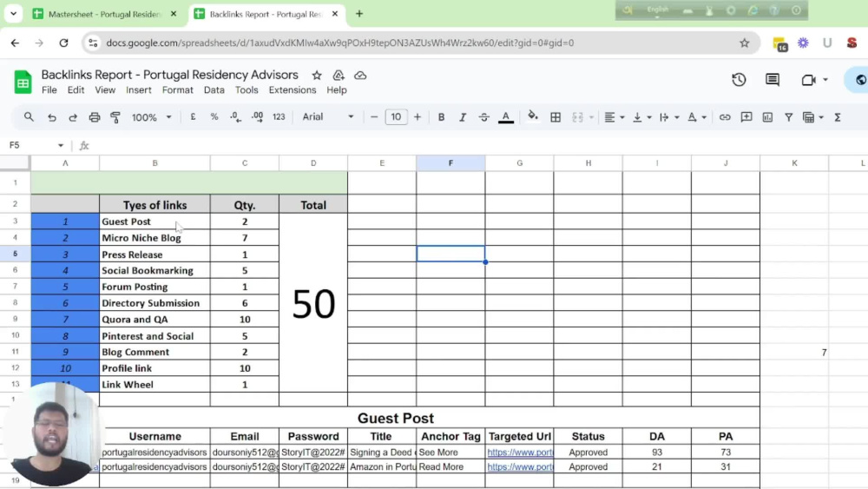
Task: Open a new browser tab
Action: tap(359, 14)
